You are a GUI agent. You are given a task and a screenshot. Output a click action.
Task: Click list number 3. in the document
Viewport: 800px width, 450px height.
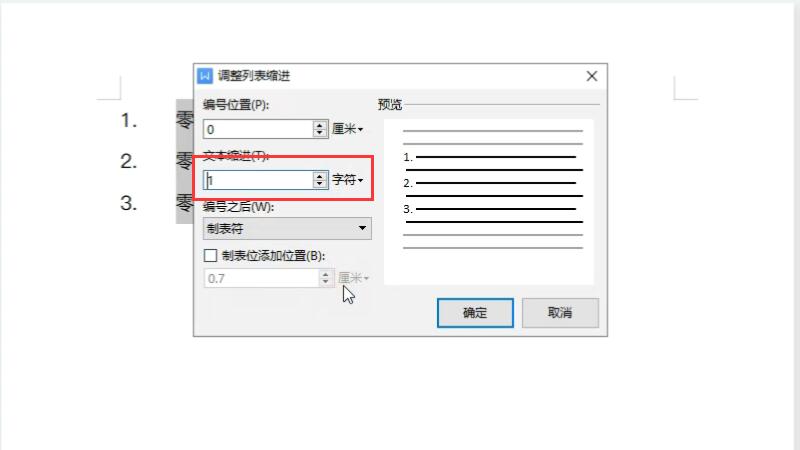pos(129,203)
